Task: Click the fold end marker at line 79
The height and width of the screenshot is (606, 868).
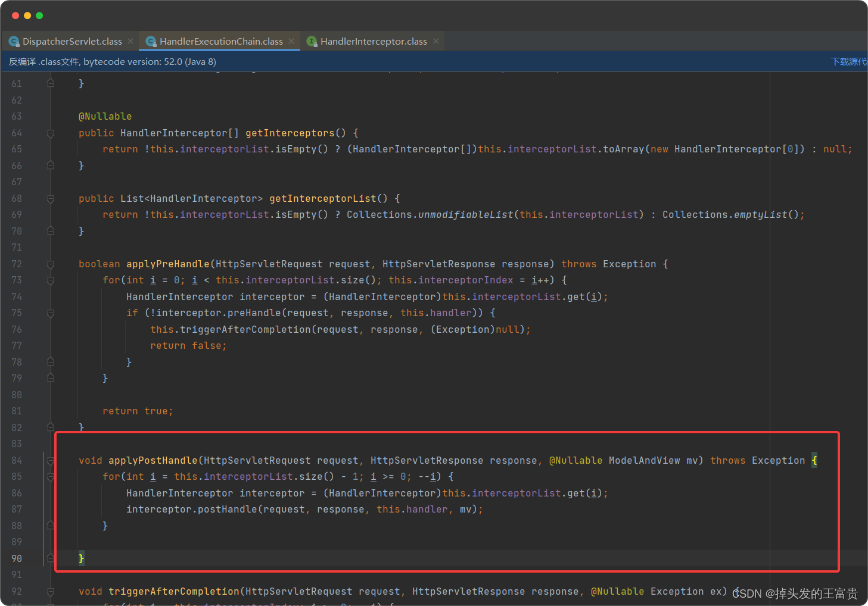Action: pyautogui.click(x=51, y=378)
